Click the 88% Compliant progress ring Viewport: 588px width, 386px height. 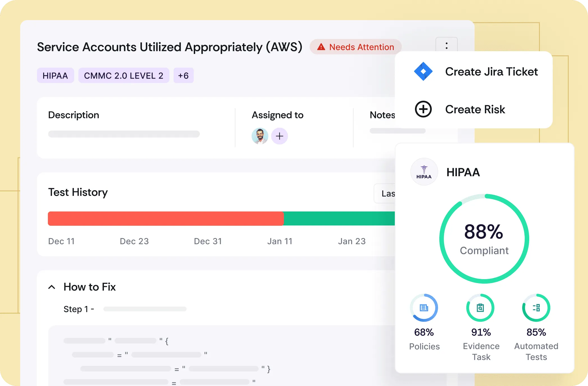pos(484,239)
